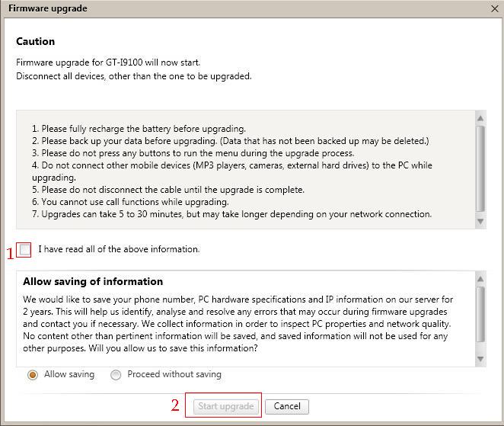Screen dimensions: 504x426
Task: Click down arrow of caution list scrollbar
Action: [480, 221]
